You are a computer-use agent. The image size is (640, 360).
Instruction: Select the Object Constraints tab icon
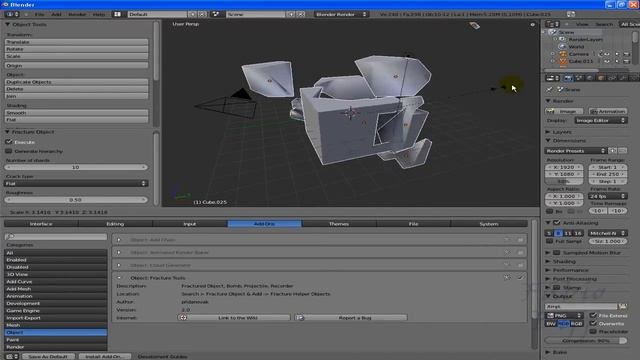pyautogui.click(x=612, y=78)
